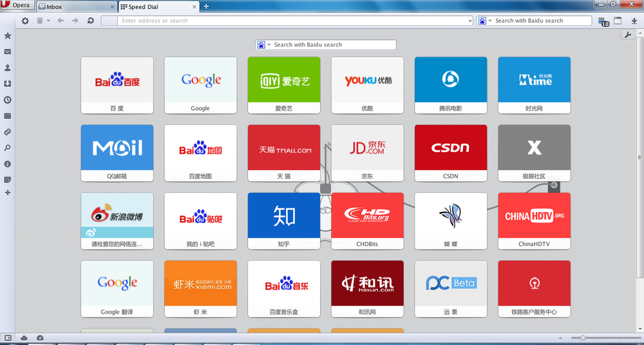
Task: Open the 新浪微博 Weibo speed dial
Action: [x=117, y=221]
